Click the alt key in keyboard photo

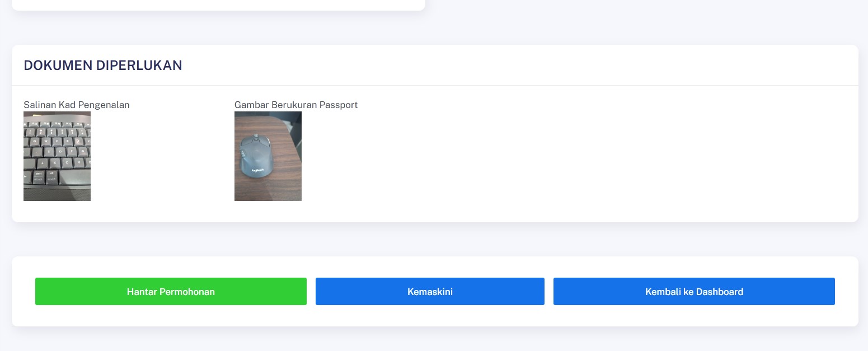point(51,177)
